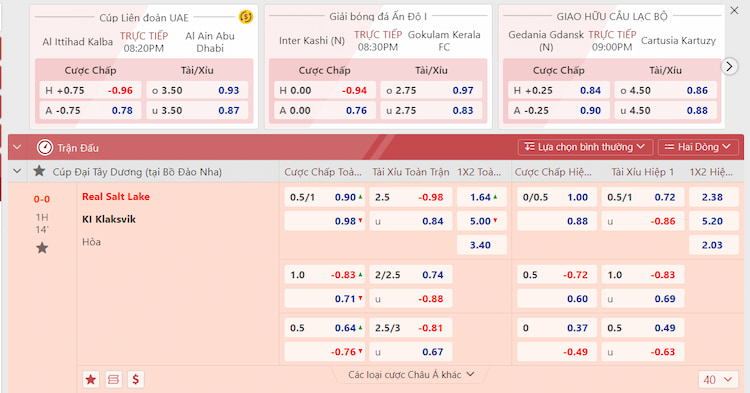The width and height of the screenshot is (750, 393).
Task: Select full-time over 2.5 at -0.98
Action: 411,197
